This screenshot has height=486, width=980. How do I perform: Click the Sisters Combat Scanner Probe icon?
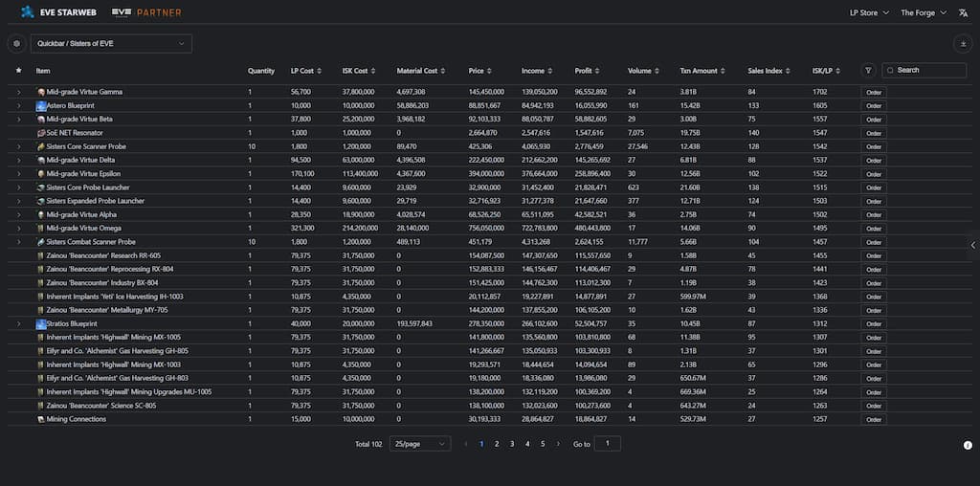coord(41,242)
